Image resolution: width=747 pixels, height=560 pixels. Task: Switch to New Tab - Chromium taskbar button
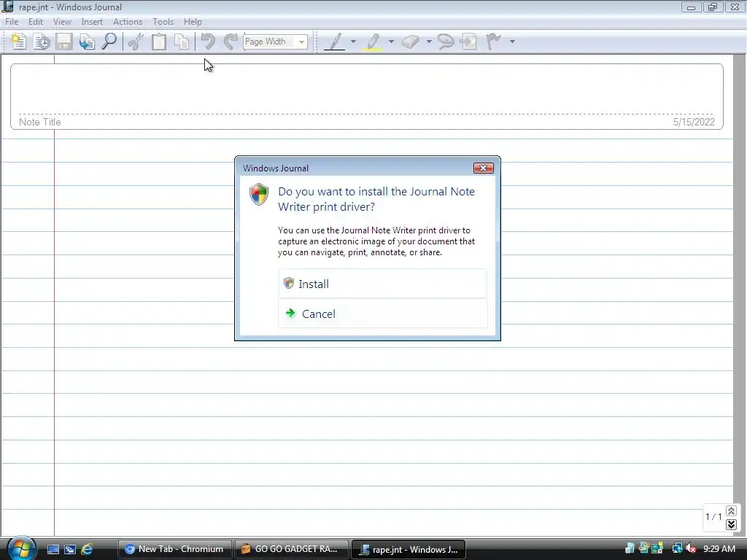[x=174, y=549]
